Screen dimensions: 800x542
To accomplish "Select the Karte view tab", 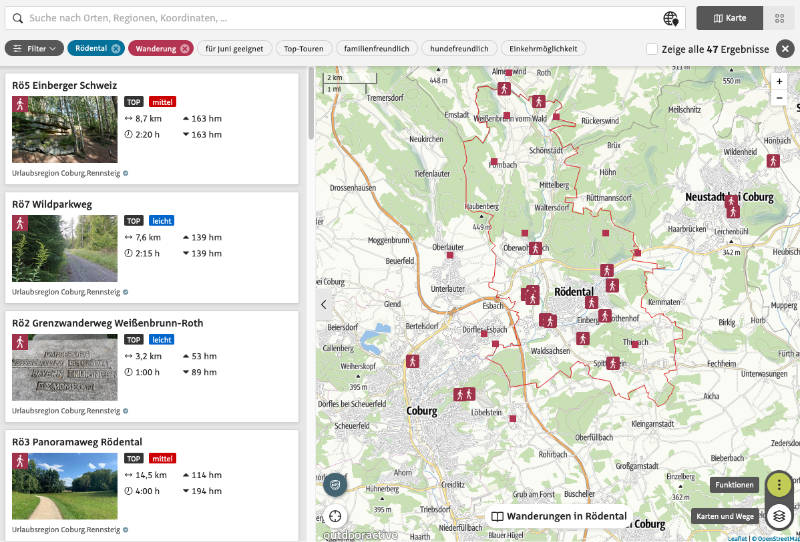I will 729,18.
